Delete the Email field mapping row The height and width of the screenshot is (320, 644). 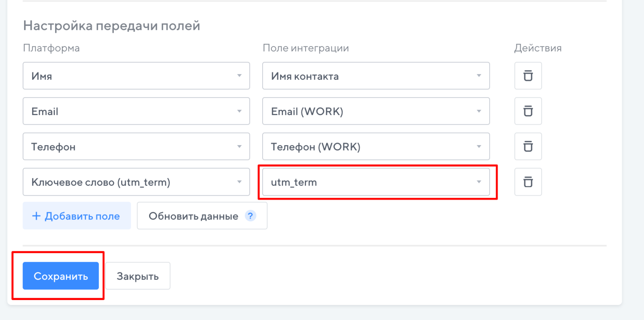[528, 111]
